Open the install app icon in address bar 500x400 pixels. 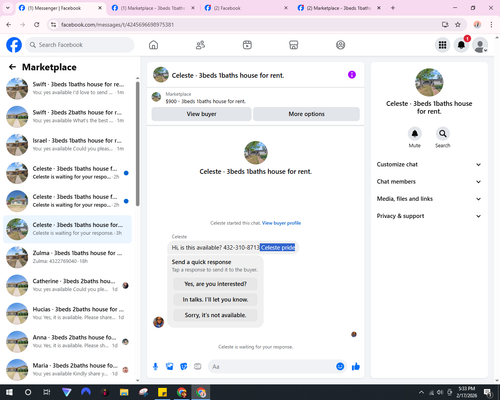tap(445, 24)
